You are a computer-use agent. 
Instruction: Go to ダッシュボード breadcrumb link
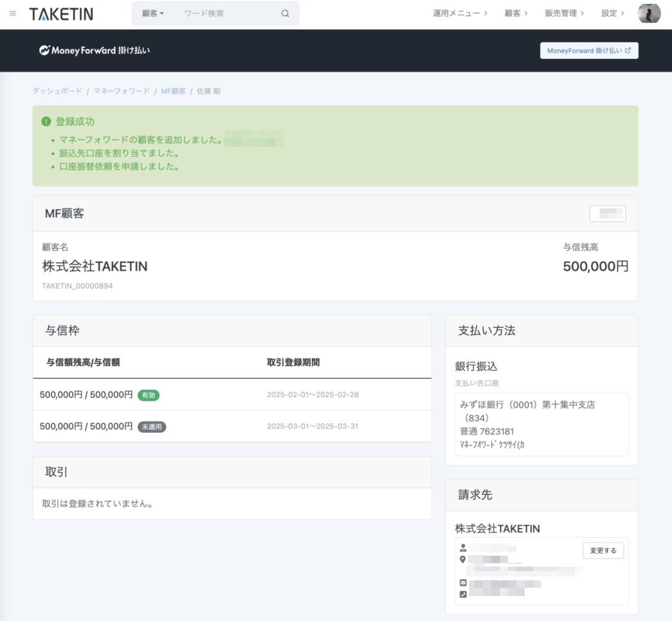(57, 91)
